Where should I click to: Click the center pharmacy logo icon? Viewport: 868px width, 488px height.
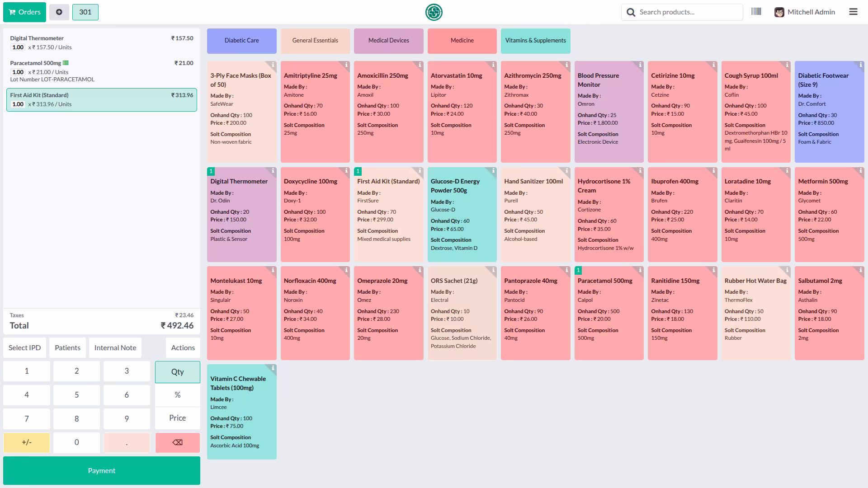point(434,12)
